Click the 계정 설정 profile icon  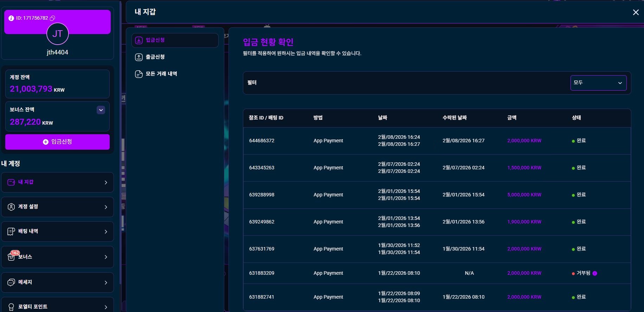coord(11,207)
